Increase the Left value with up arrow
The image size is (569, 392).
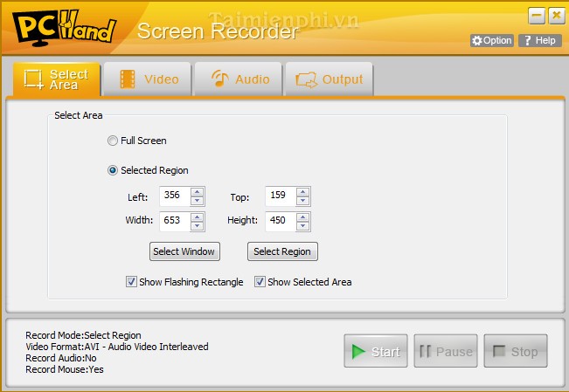[x=197, y=192]
